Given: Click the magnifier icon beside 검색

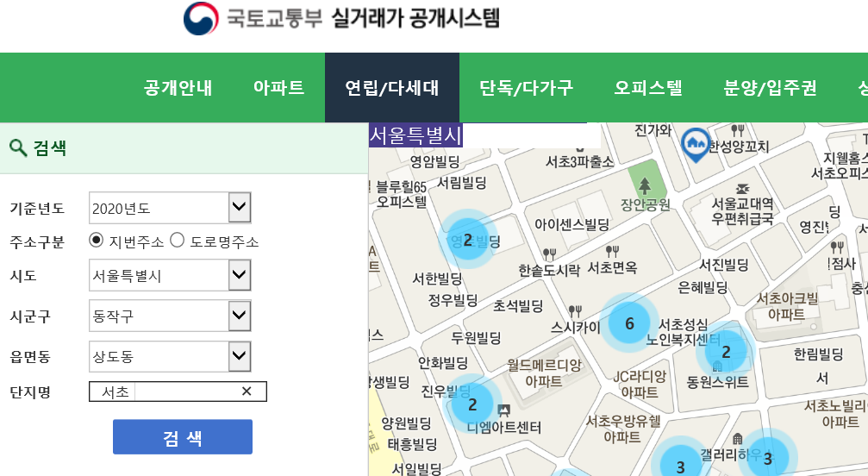Looking at the screenshot, I should pyautogui.click(x=18, y=147).
